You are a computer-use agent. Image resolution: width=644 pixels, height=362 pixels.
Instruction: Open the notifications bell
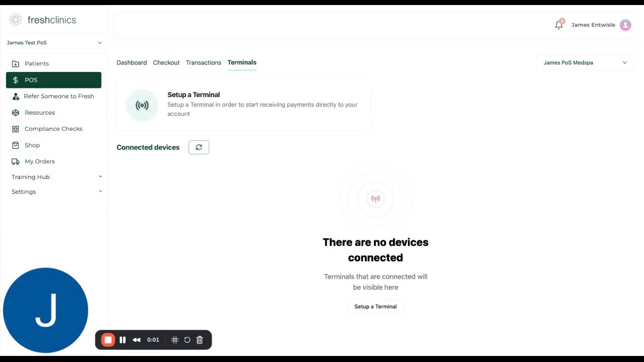pyautogui.click(x=559, y=25)
